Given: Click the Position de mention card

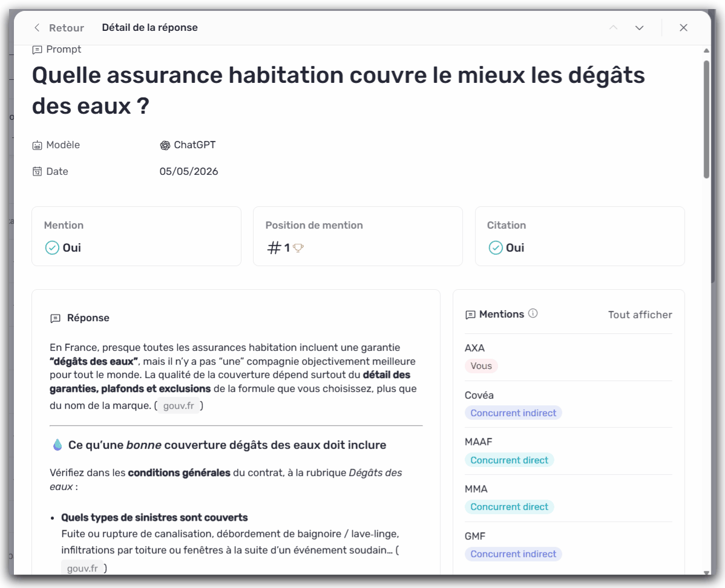Looking at the screenshot, I should click(358, 236).
